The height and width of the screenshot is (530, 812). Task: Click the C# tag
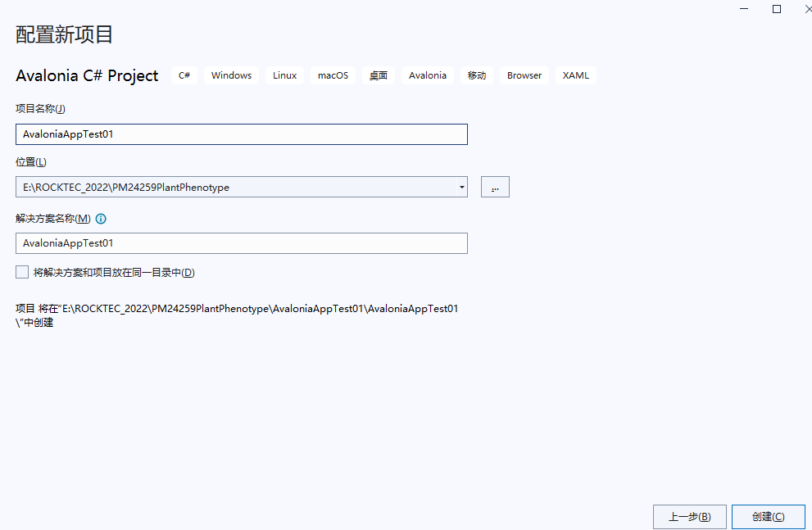click(x=184, y=75)
